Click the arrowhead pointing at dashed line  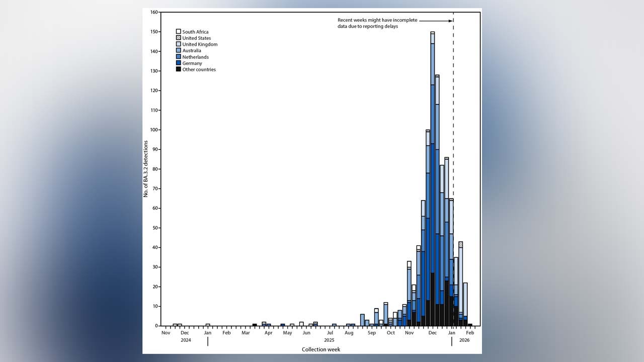[450, 21]
